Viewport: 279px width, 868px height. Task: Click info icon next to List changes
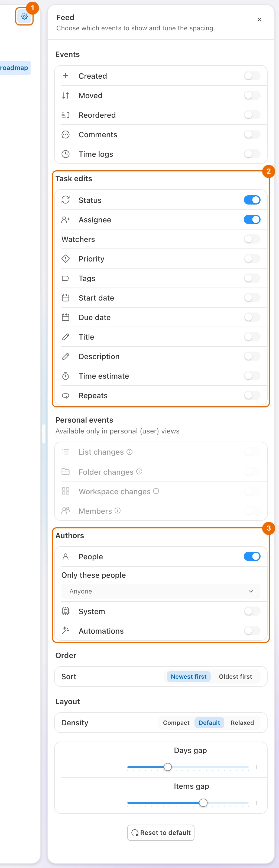click(129, 452)
